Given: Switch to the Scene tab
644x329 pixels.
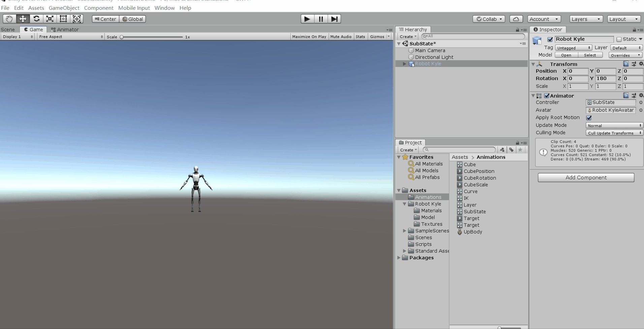Looking at the screenshot, I should (x=8, y=30).
